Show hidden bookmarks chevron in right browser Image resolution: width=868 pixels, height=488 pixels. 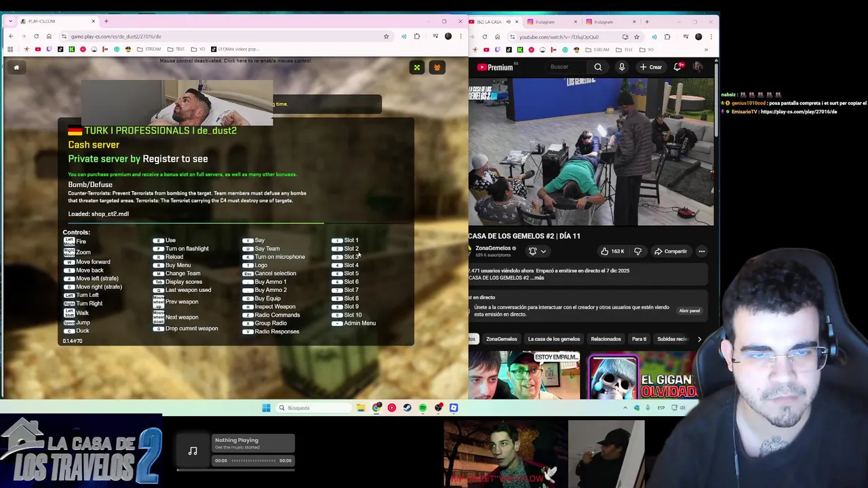point(706,49)
